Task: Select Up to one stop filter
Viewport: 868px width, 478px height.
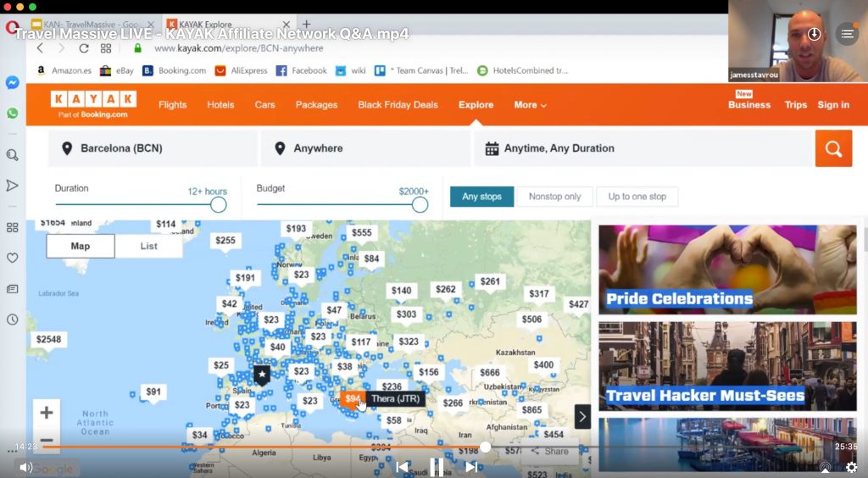Action: coord(637,197)
